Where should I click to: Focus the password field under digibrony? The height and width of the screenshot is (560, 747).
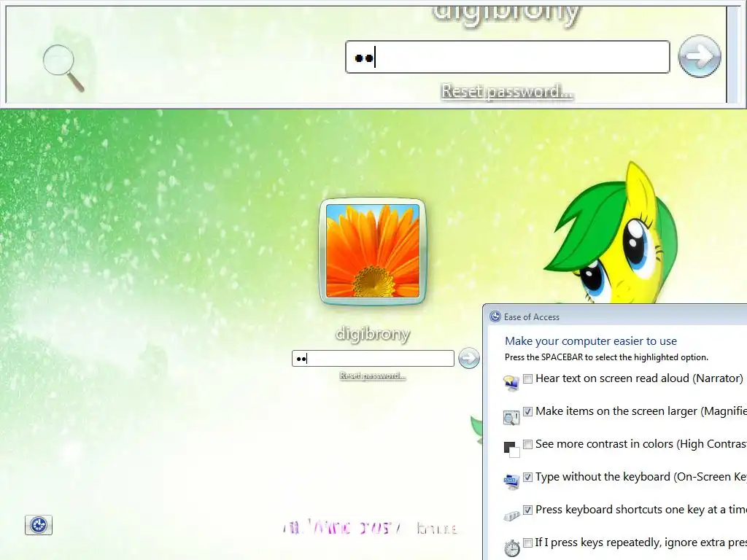(373, 358)
